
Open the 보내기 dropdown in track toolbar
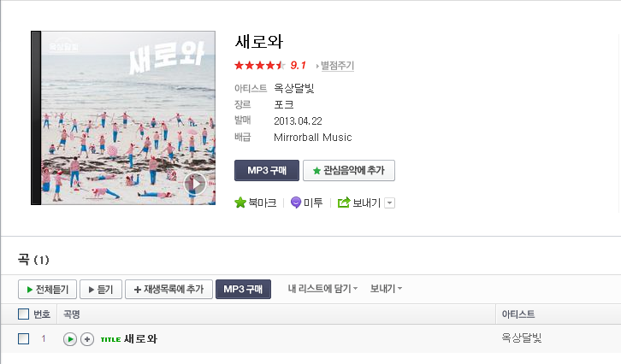386,289
